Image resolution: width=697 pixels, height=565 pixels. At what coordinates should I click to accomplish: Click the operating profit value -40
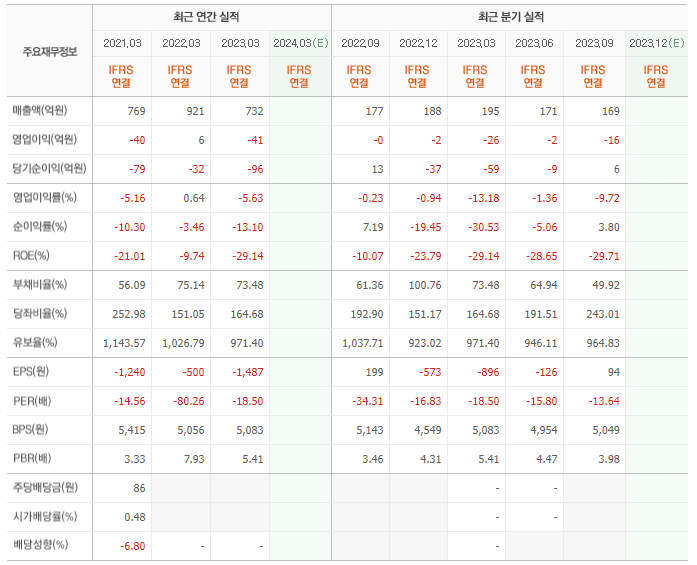point(137,140)
